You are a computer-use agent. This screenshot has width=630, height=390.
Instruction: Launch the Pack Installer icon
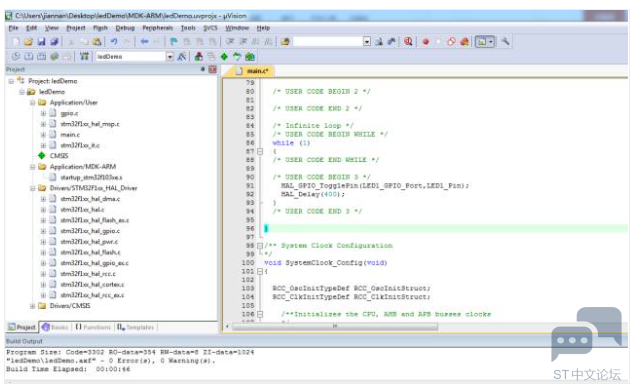pyautogui.click(x=250, y=57)
